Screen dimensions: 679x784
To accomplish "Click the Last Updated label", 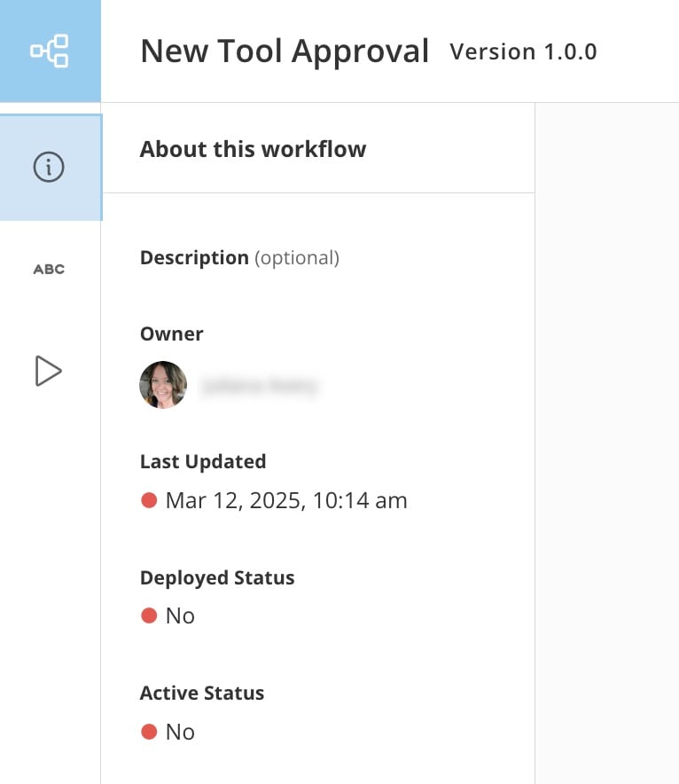I will coord(203,461).
